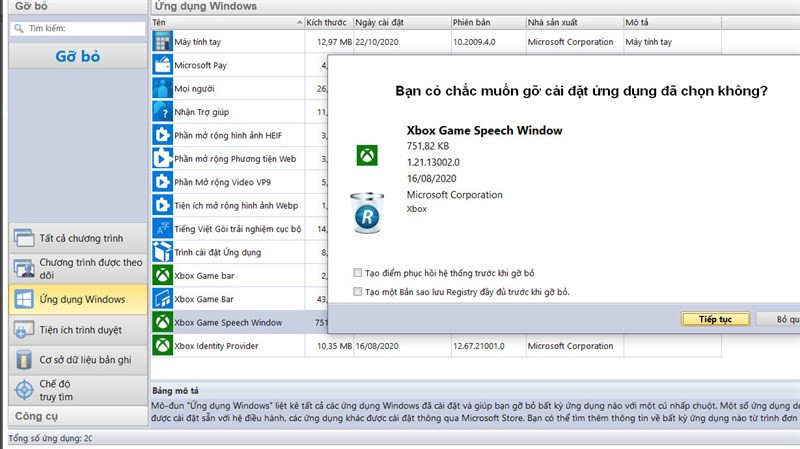Select Tiếng Việt Gói trải nghiệm cục bộ name
Viewport: 800px width, 449px height.
pos(238,229)
